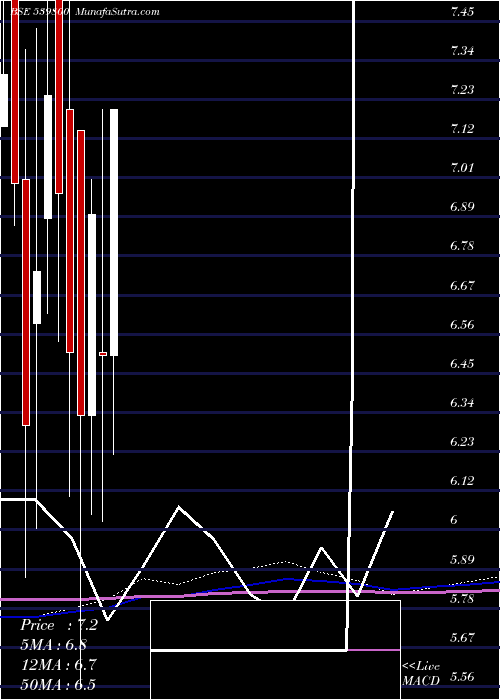Click the 5MA : 6.8 readout
500x700 pixels.
coord(54,645)
